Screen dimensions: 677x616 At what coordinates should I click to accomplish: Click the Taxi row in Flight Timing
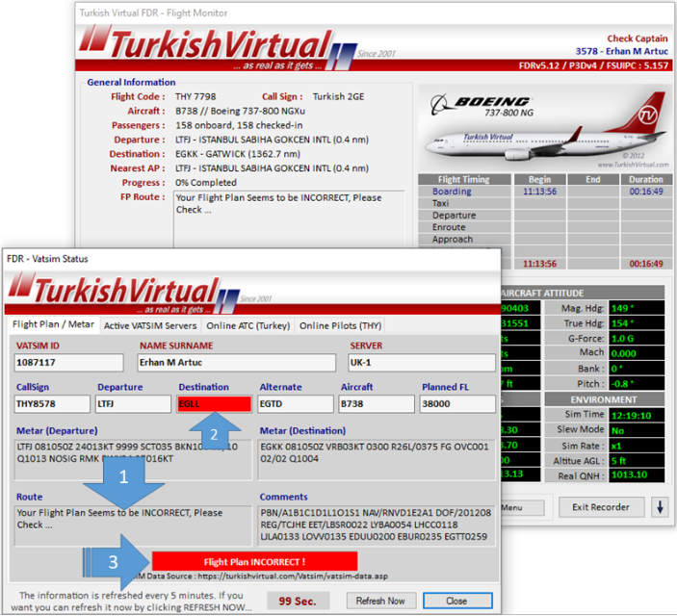545,203
